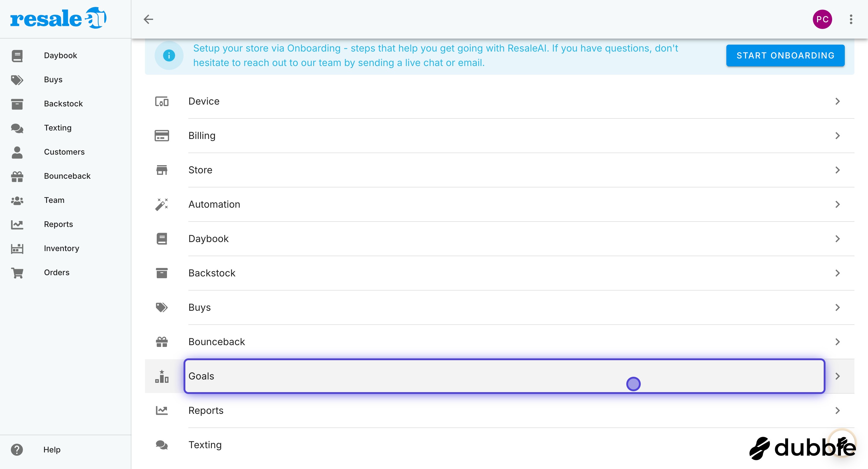Open Orders in the sidebar

pyautogui.click(x=65, y=273)
